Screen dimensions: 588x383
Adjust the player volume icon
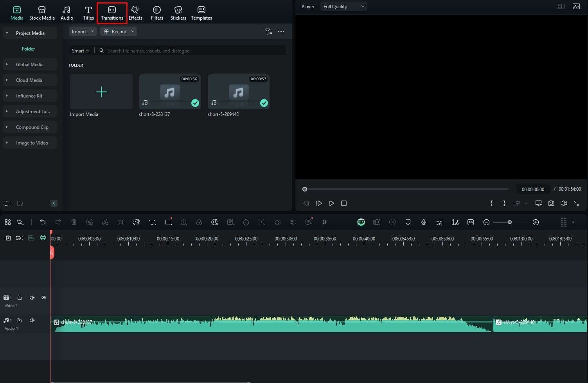[563, 203]
